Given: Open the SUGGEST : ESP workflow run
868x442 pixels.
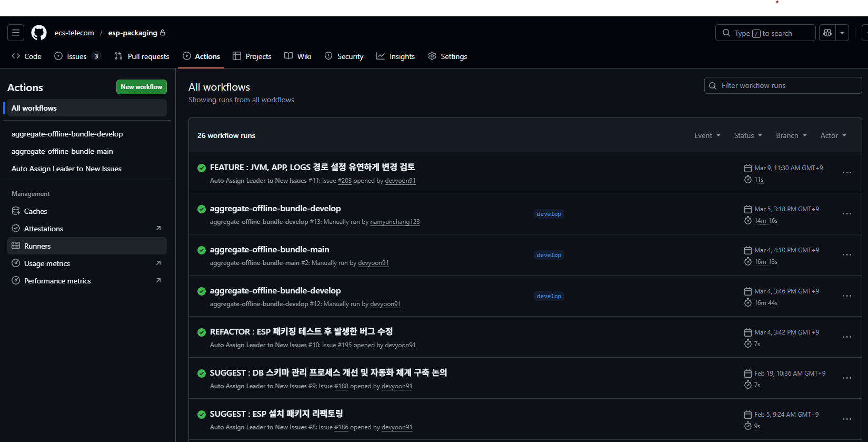Looking at the screenshot, I should tap(276, 414).
